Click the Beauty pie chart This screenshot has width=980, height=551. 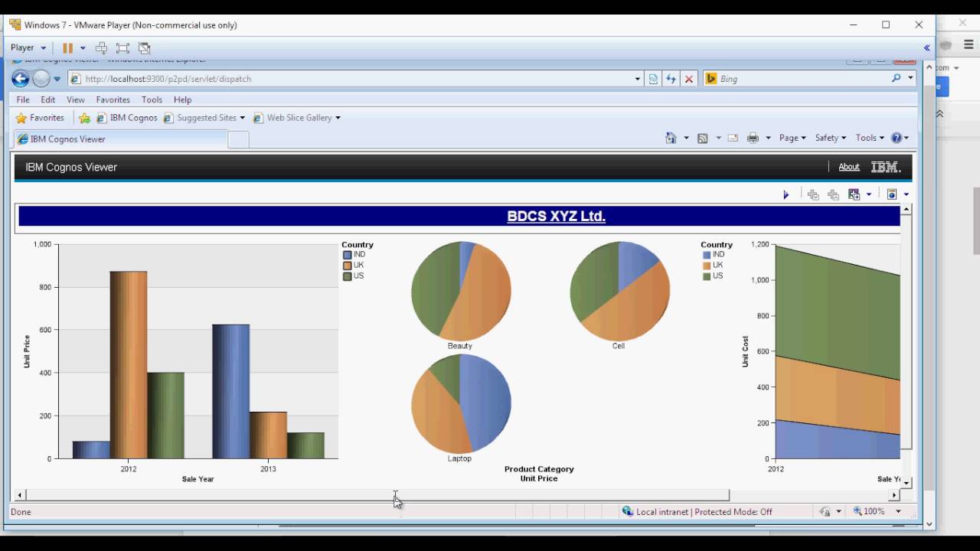click(461, 291)
